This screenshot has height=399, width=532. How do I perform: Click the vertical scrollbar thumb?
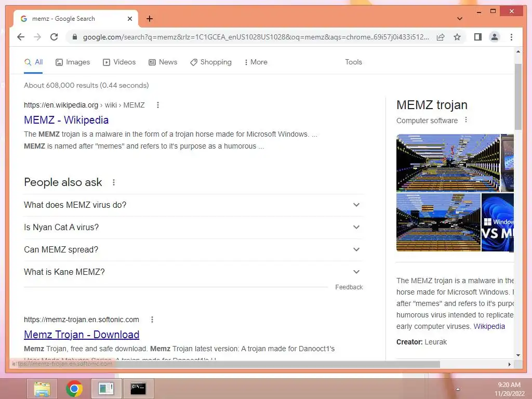point(518,97)
